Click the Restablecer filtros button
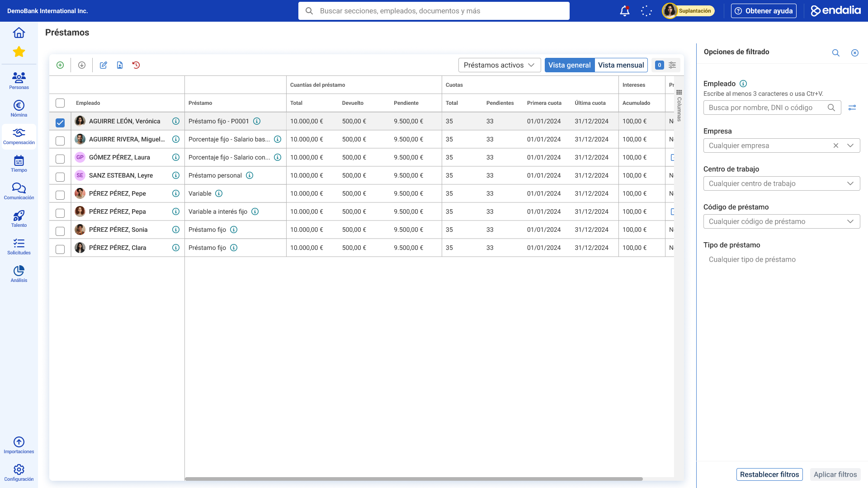 click(x=769, y=474)
